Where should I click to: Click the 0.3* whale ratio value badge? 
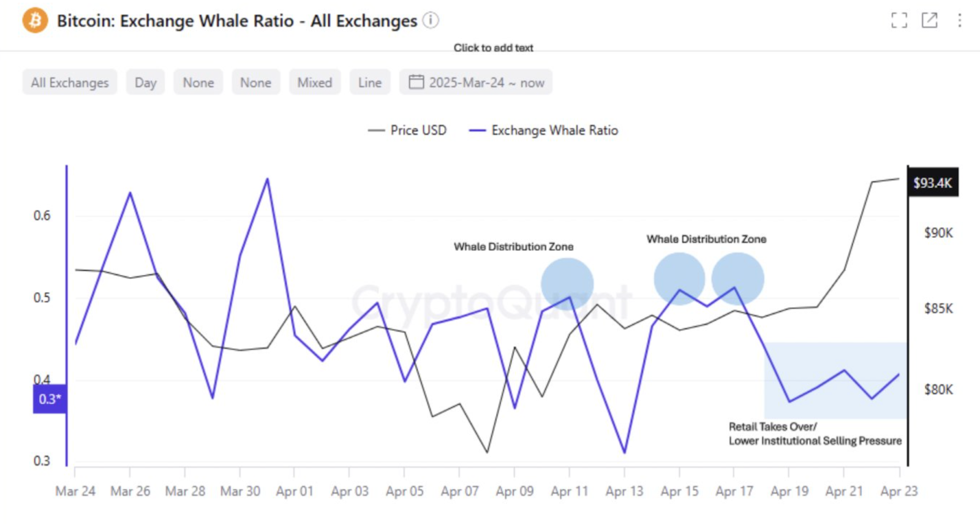click(x=50, y=399)
